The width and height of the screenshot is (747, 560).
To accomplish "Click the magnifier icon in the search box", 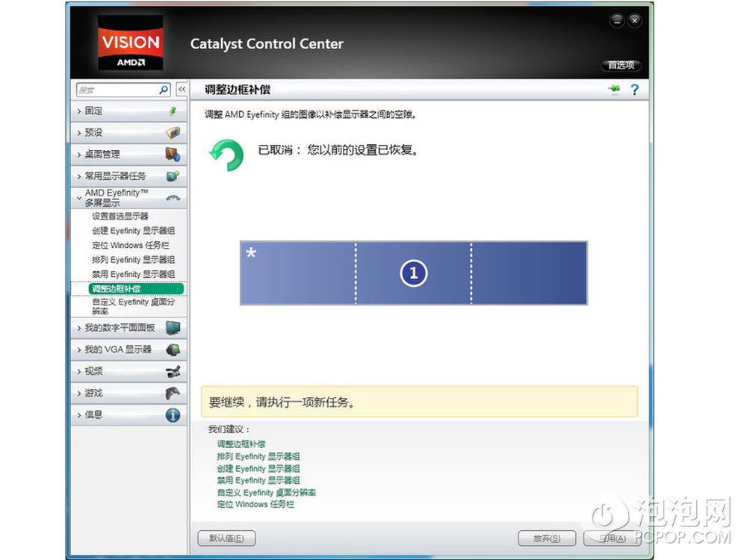I will coord(164,90).
